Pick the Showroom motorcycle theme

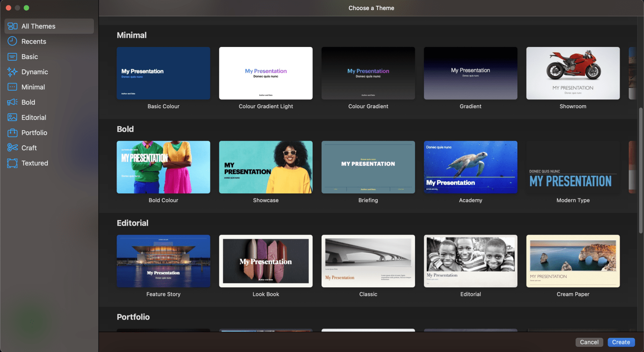pyautogui.click(x=573, y=73)
